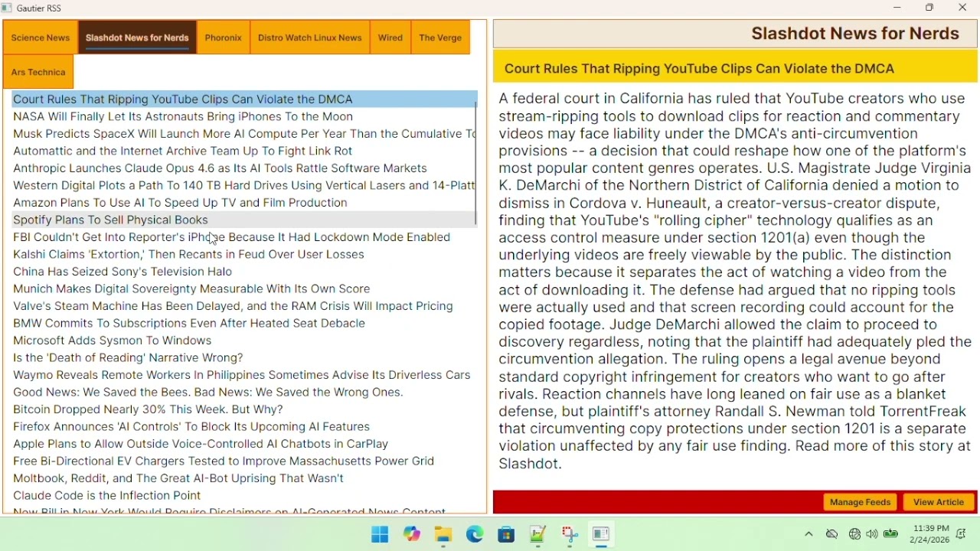980x551 pixels.
Task: Open the Wired feed tab
Action: pos(391,38)
